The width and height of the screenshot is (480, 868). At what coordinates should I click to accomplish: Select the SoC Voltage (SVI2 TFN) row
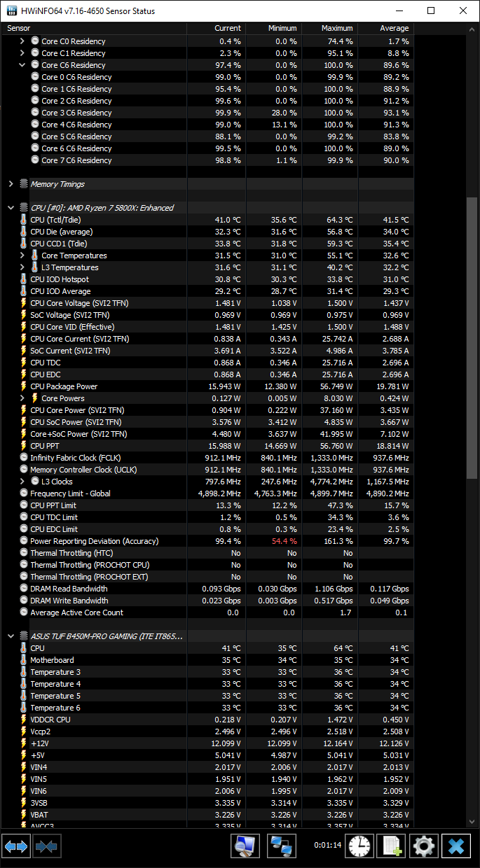point(208,315)
